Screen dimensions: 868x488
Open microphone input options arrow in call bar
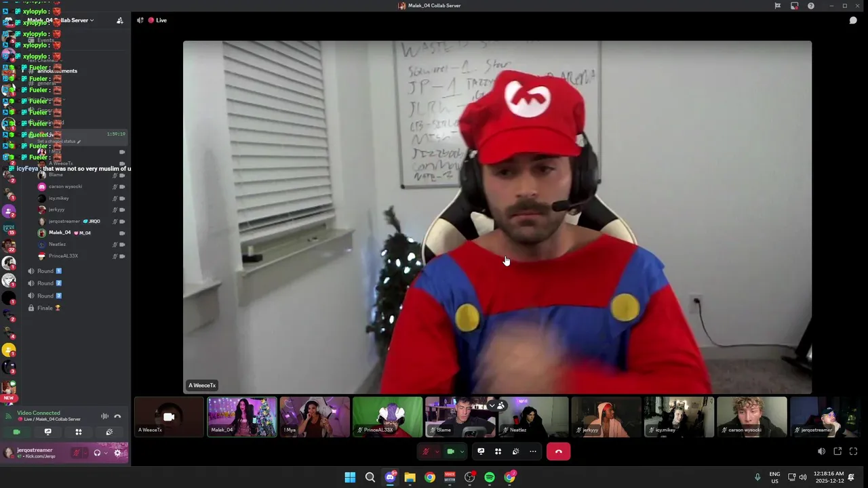point(437,451)
